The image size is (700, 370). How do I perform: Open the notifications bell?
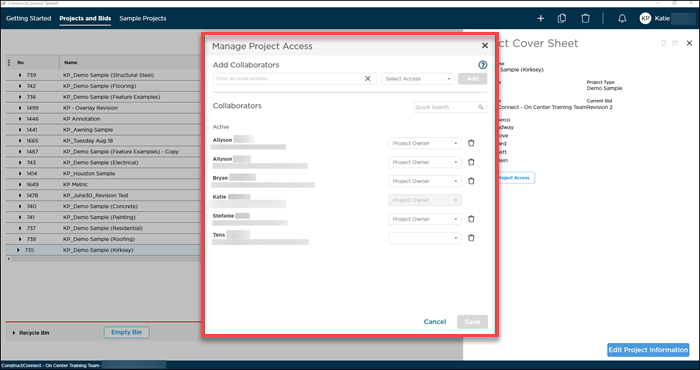(622, 18)
